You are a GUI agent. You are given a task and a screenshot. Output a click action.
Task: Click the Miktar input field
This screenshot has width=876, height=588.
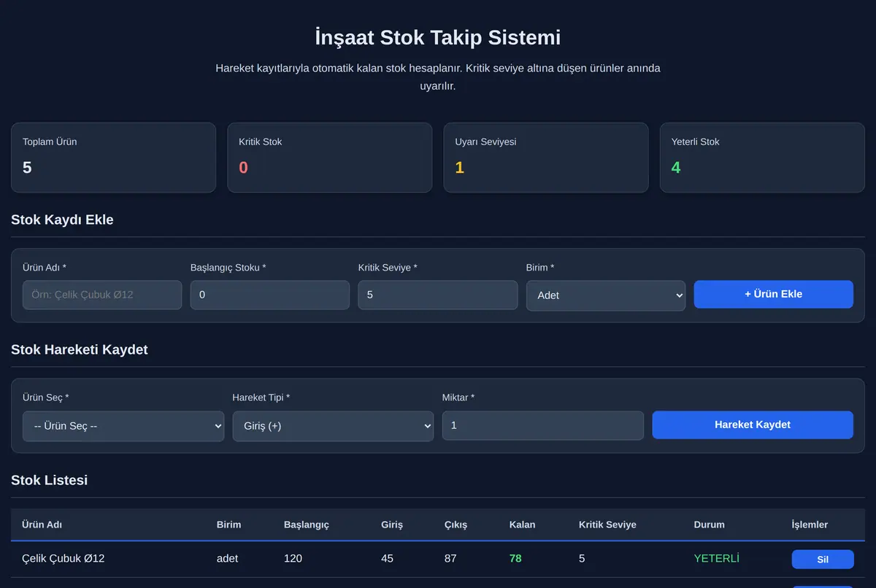(x=543, y=425)
